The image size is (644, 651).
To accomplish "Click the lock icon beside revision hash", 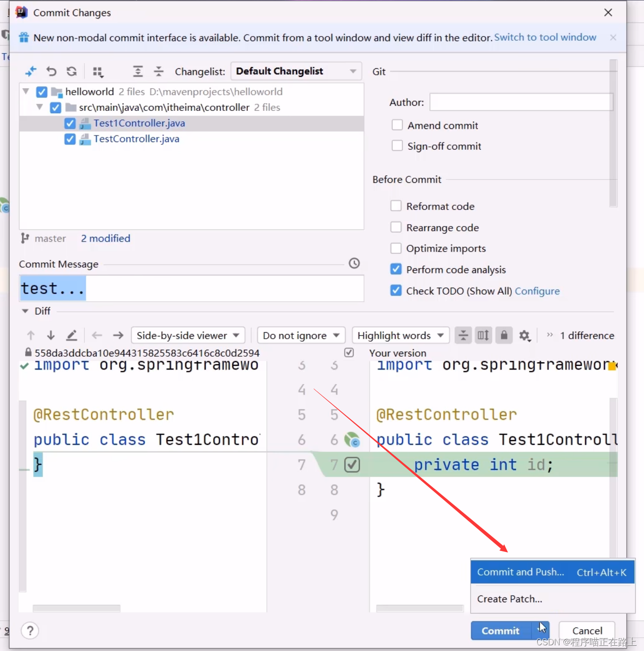I will coord(28,353).
